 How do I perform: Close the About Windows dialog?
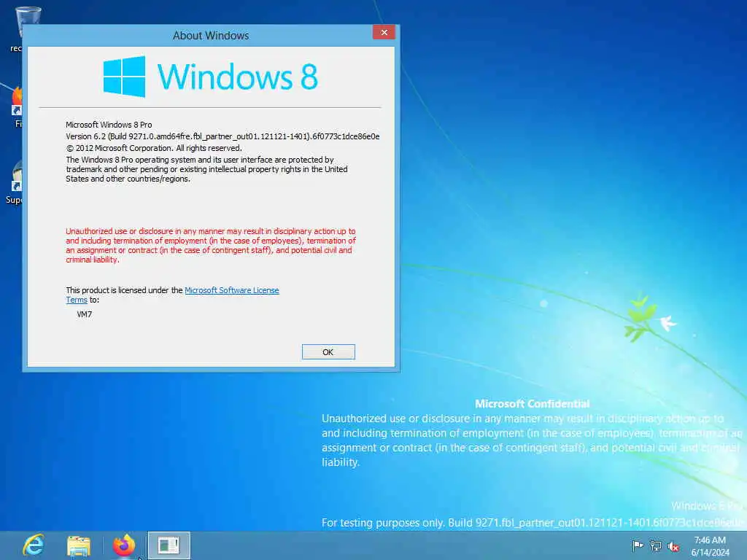click(x=384, y=32)
